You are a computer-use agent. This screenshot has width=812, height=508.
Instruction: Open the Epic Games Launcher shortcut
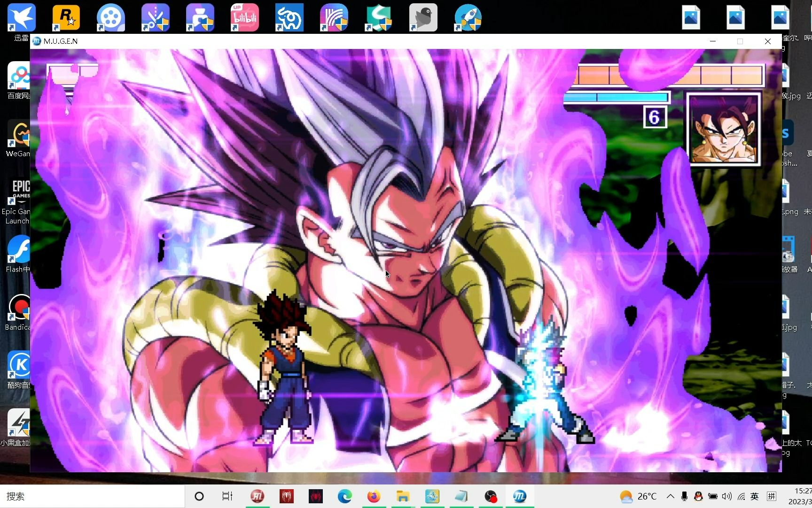18,201
